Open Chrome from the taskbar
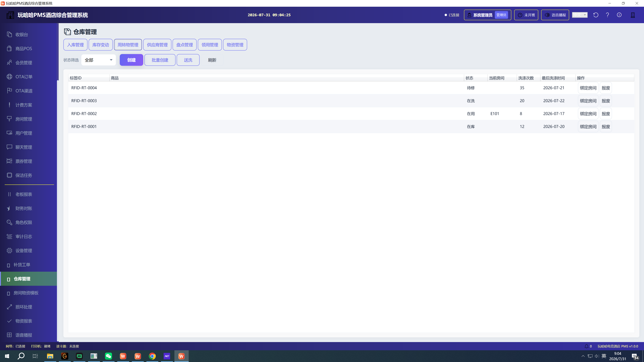Viewport: 644px width, 362px height. click(152, 356)
